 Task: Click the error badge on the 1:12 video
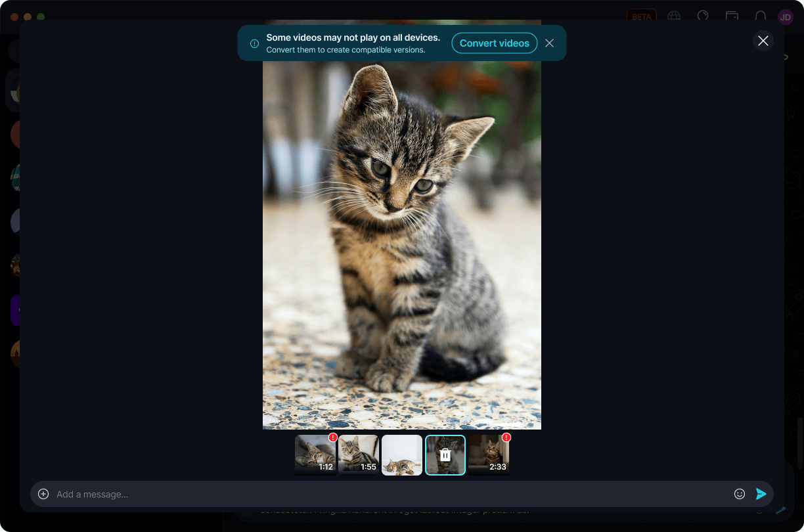tap(333, 437)
